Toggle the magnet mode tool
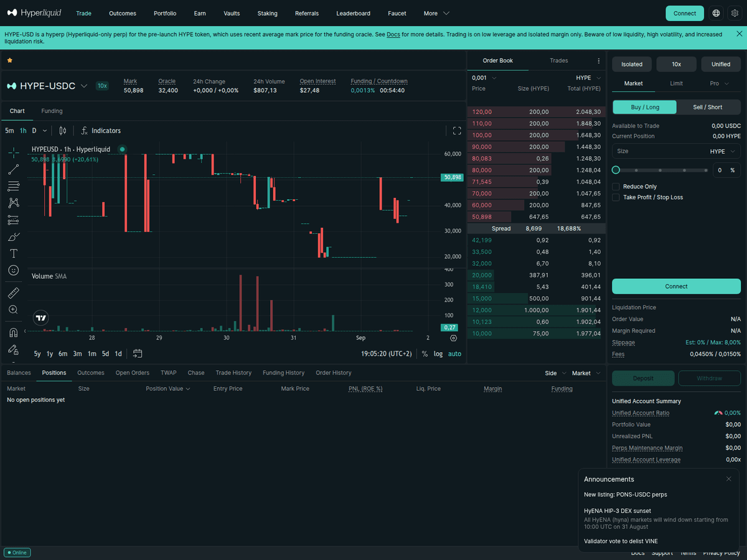 pos(13,332)
